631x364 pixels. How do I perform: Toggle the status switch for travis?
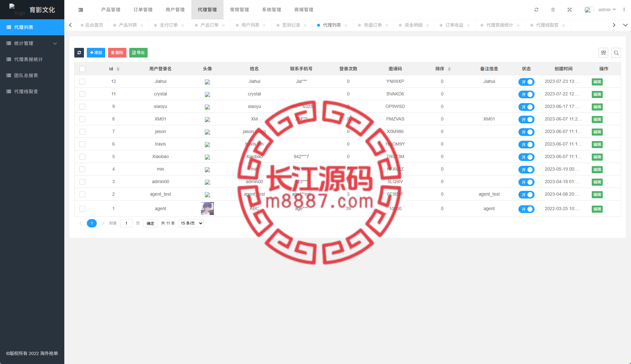coord(526,145)
